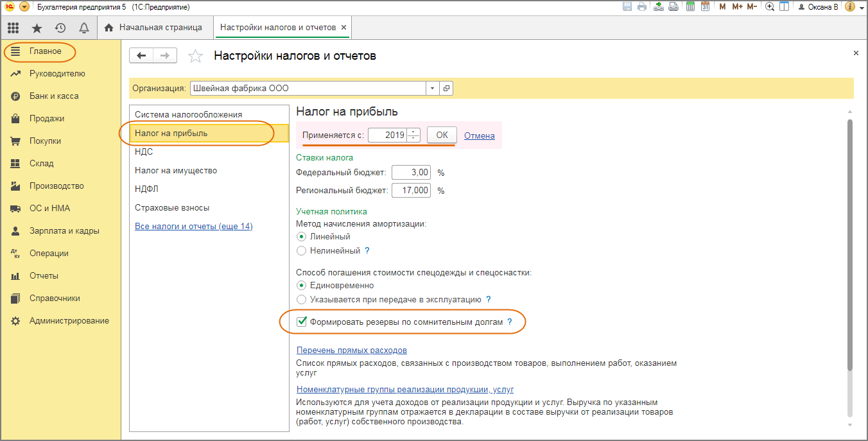The height and width of the screenshot is (441, 868).
Task: Click the Федеральный бюджет rate field
Action: pyautogui.click(x=412, y=173)
